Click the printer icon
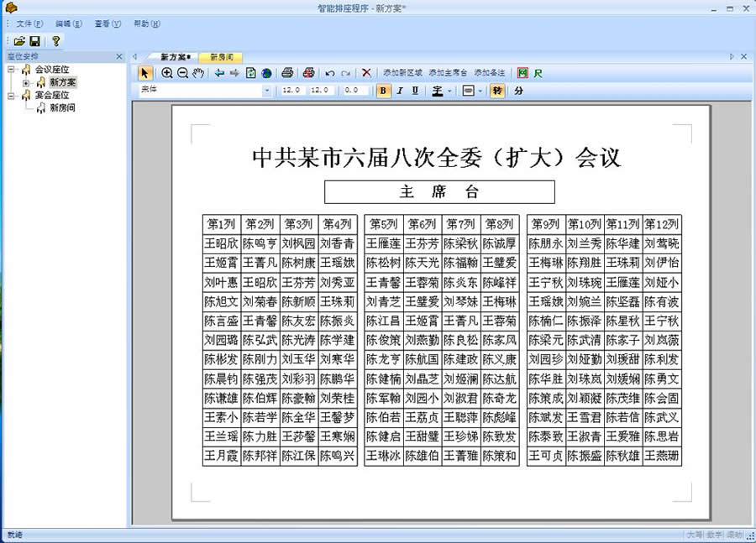This screenshot has height=543, width=756. tap(287, 73)
